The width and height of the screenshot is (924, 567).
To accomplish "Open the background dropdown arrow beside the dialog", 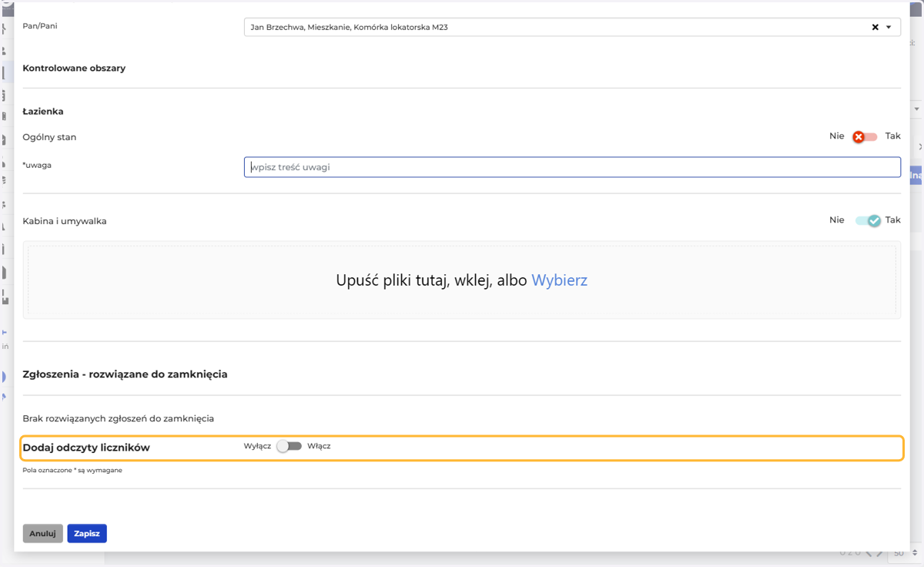I will (x=917, y=109).
